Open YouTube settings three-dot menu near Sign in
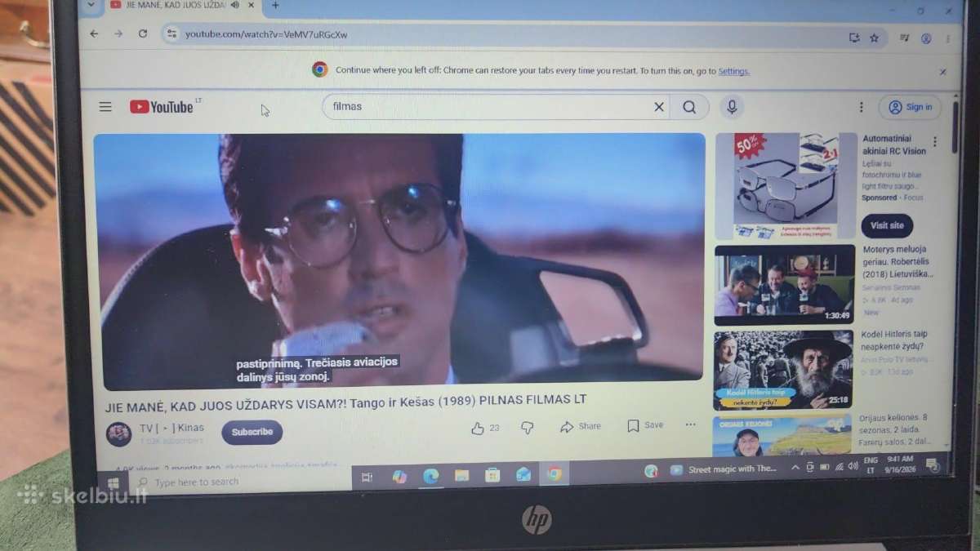Image resolution: width=980 pixels, height=551 pixels. 861,107
